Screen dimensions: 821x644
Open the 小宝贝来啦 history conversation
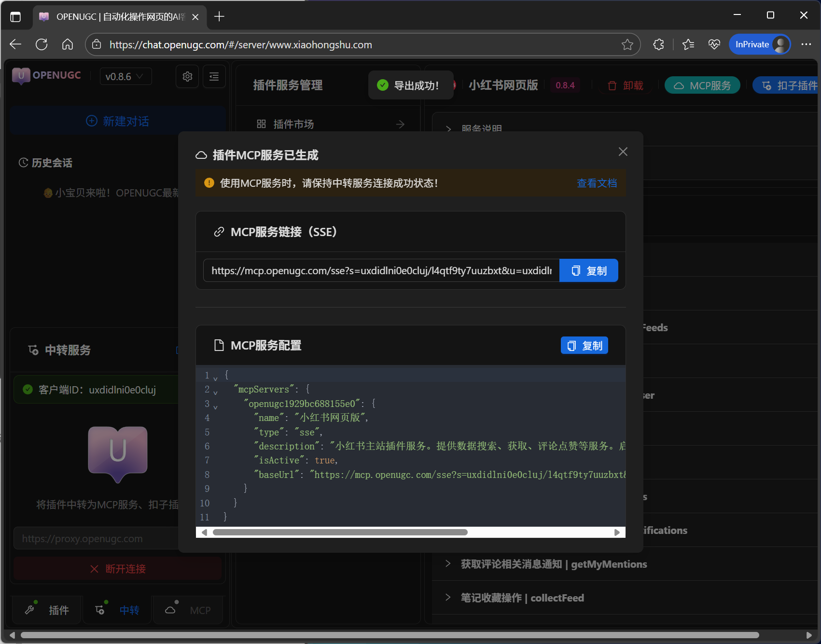pyautogui.click(x=112, y=193)
